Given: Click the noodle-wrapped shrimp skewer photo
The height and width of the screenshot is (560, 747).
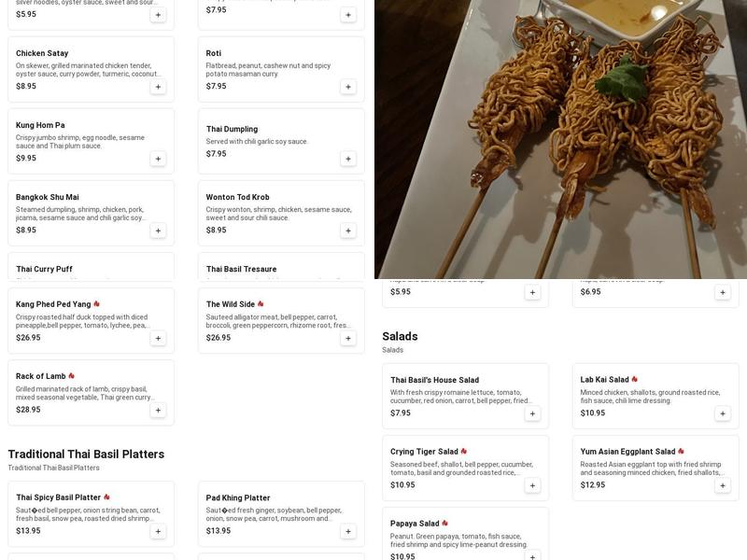Looking at the screenshot, I should [560, 140].
